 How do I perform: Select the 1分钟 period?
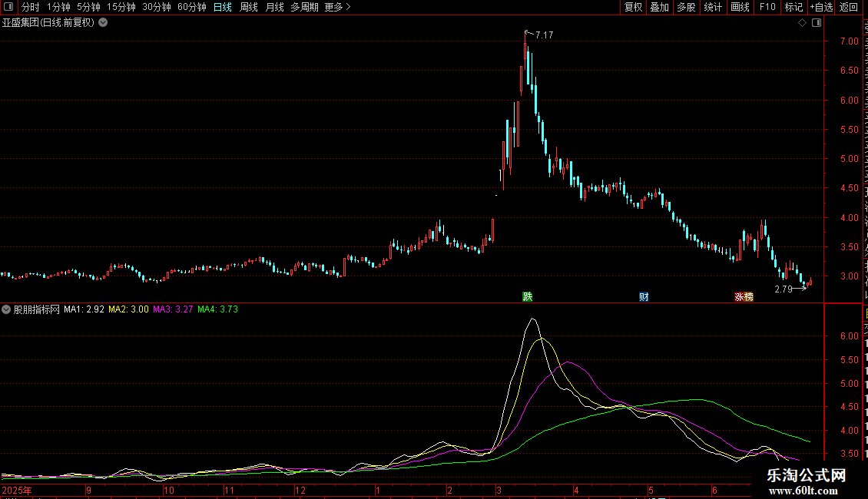click(58, 7)
